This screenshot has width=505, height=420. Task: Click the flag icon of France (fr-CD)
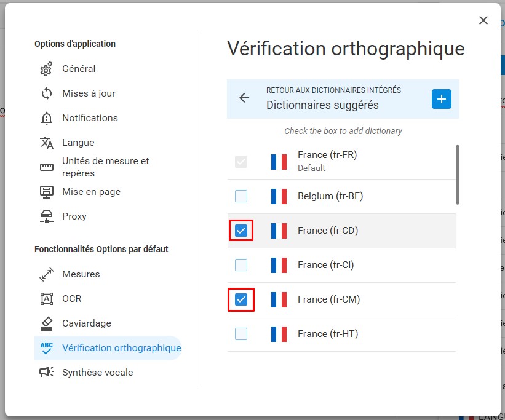tap(279, 231)
